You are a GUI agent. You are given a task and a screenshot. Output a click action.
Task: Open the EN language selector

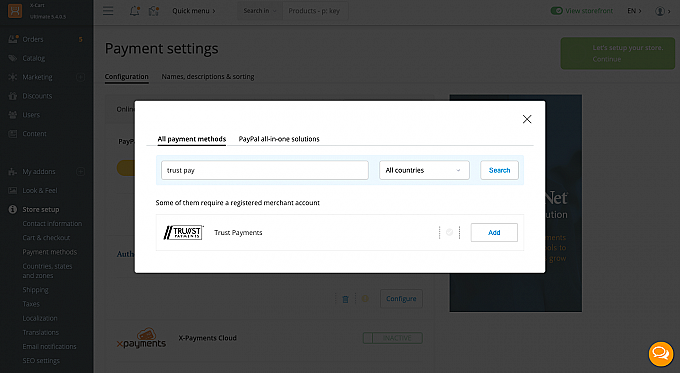pos(634,11)
